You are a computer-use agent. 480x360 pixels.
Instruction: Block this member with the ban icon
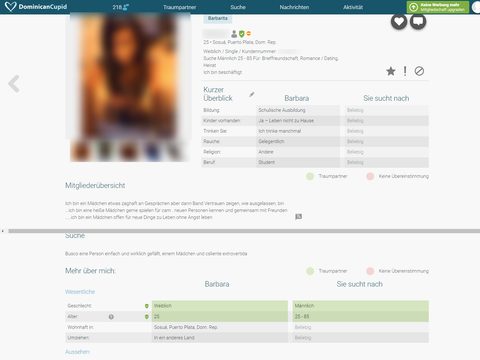click(x=419, y=71)
